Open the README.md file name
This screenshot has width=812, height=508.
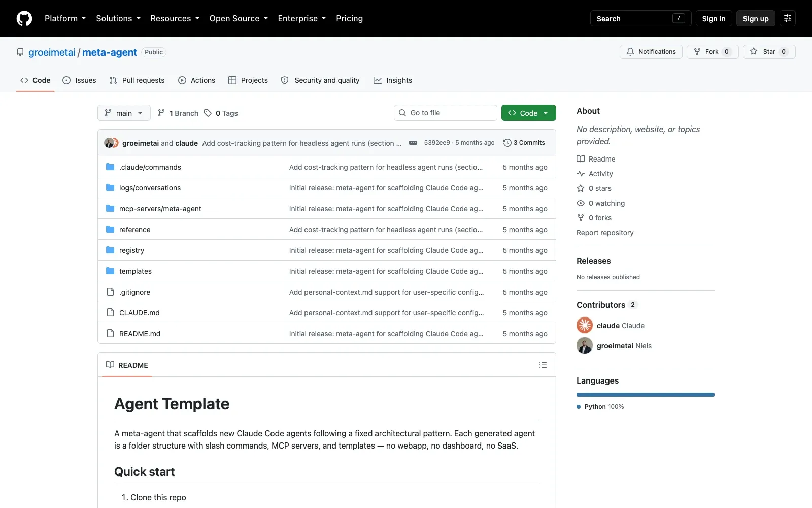point(140,334)
